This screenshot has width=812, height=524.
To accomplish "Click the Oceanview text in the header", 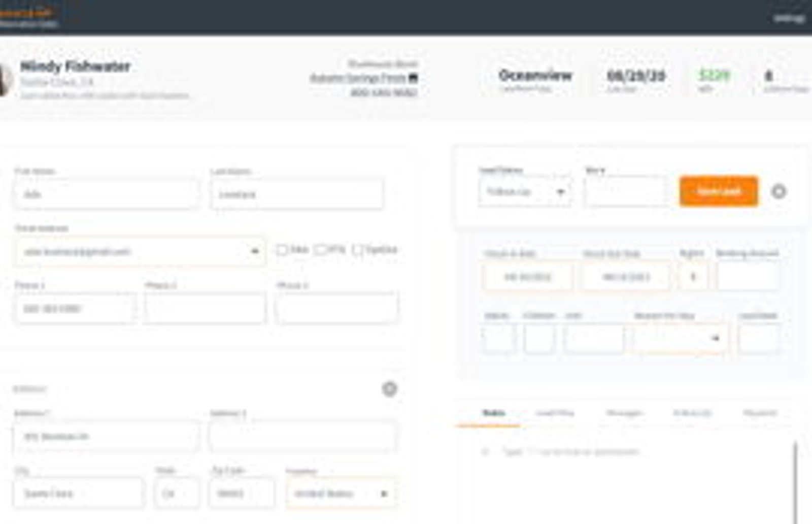I will (535, 75).
